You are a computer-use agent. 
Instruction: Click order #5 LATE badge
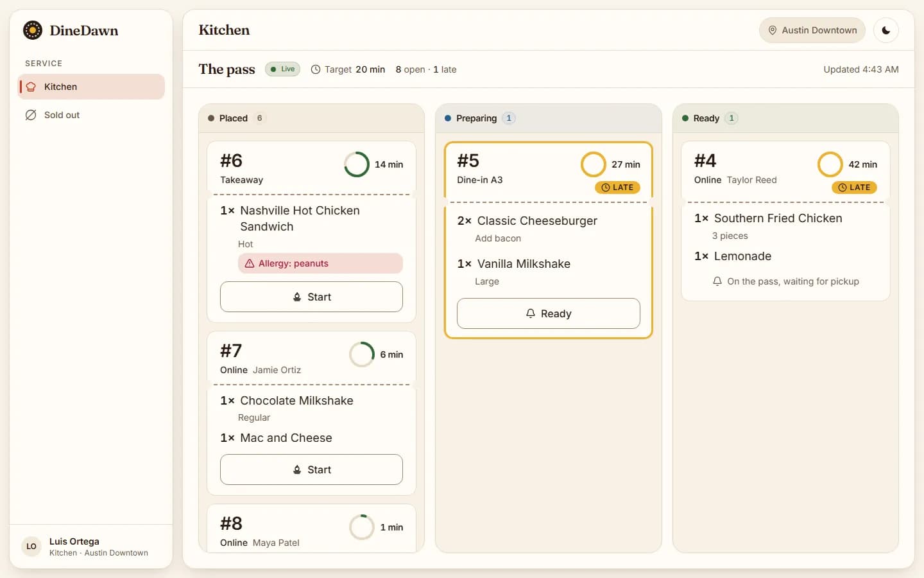(x=617, y=188)
